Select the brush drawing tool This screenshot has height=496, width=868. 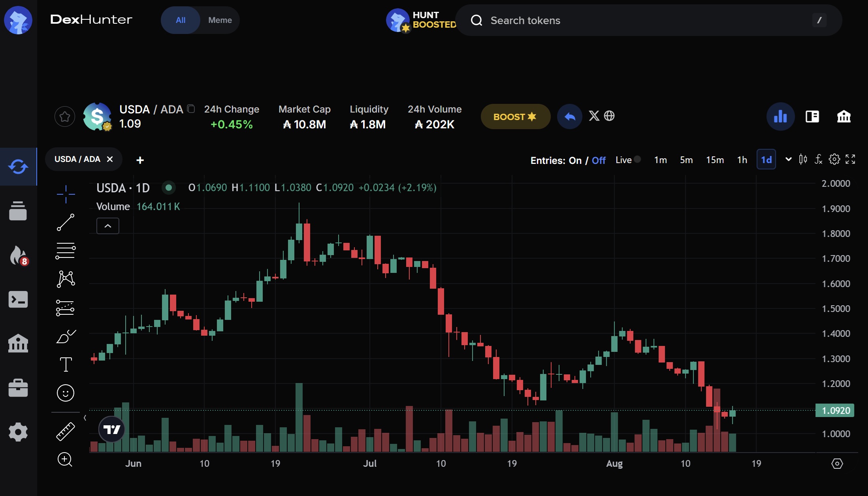tap(66, 336)
